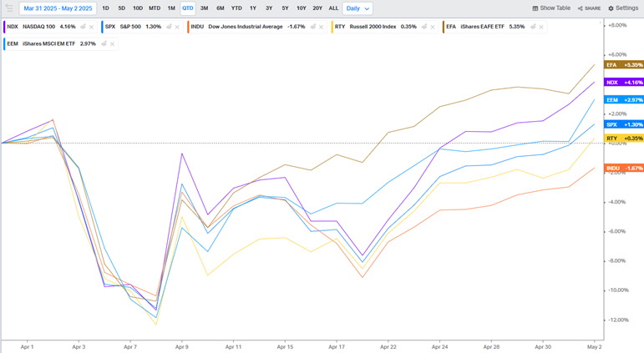Switch to 1M range
This screenshot has width=644, height=353.
point(171,8)
